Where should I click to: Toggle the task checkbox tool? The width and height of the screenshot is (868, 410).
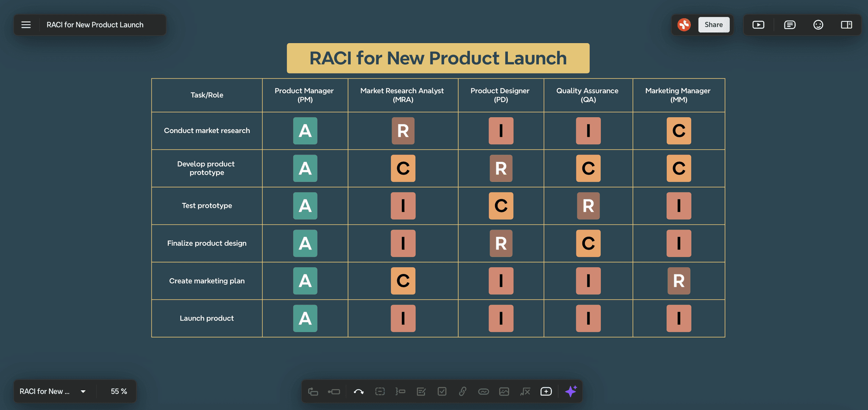[x=442, y=391]
